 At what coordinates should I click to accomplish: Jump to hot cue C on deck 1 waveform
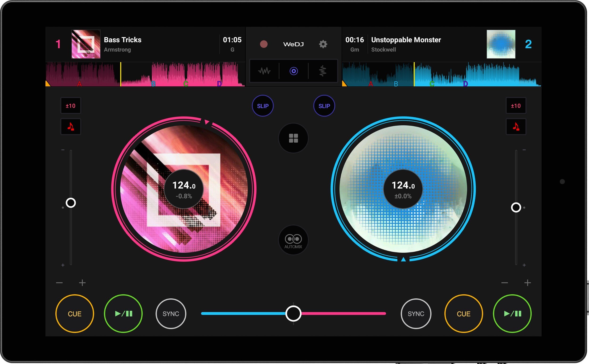coord(186,84)
